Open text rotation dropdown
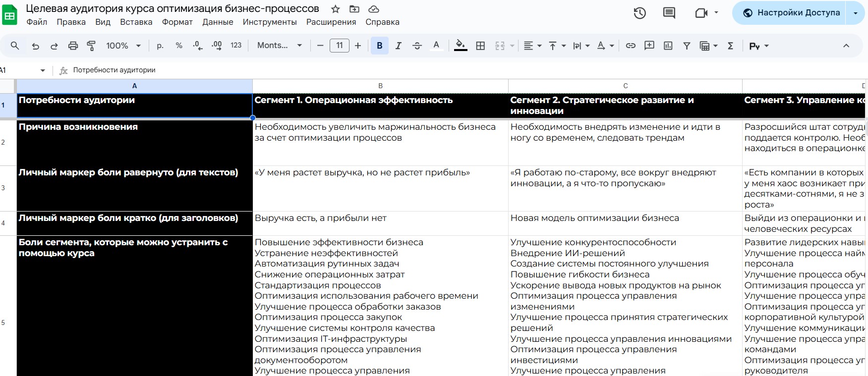The width and height of the screenshot is (868, 376). (x=605, y=46)
